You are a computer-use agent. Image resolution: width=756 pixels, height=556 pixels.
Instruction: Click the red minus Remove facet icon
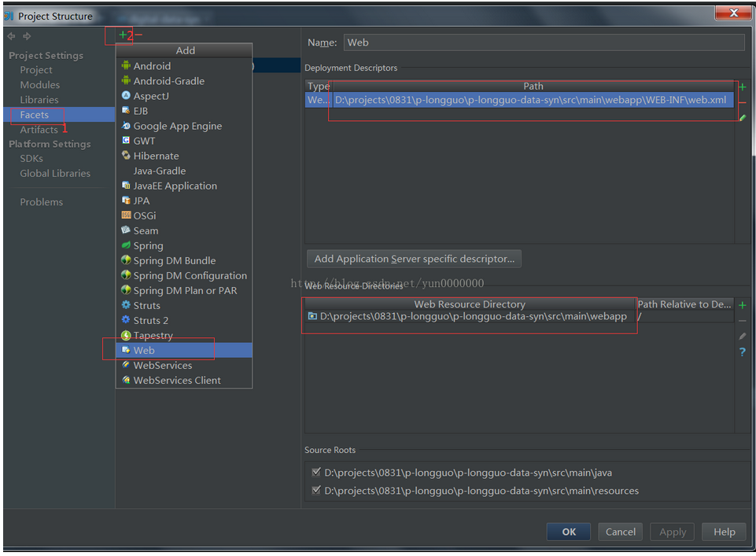click(x=138, y=35)
